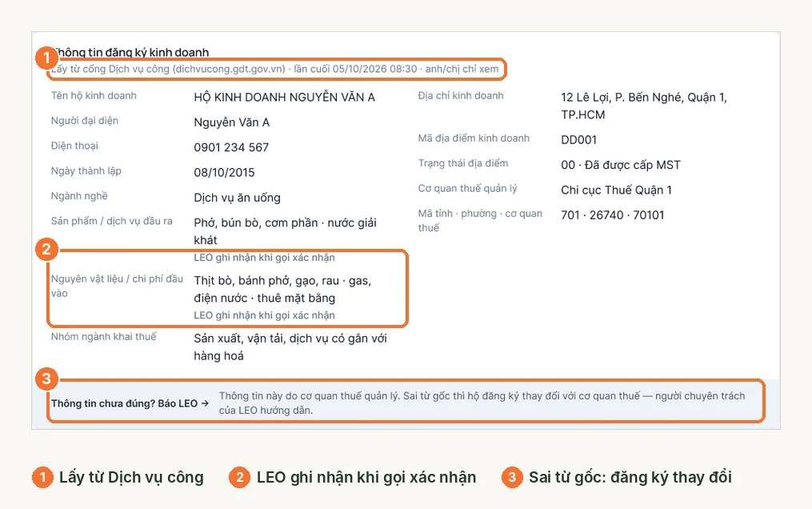Select phone number '0901 234 567'
812x509 pixels.
pos(231,147)
